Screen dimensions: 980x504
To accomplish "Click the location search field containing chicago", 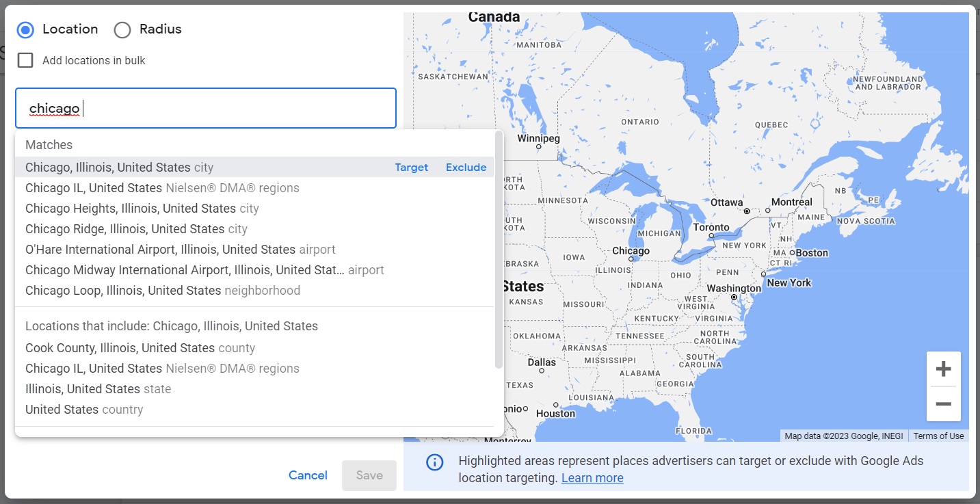I will [206, 108].
